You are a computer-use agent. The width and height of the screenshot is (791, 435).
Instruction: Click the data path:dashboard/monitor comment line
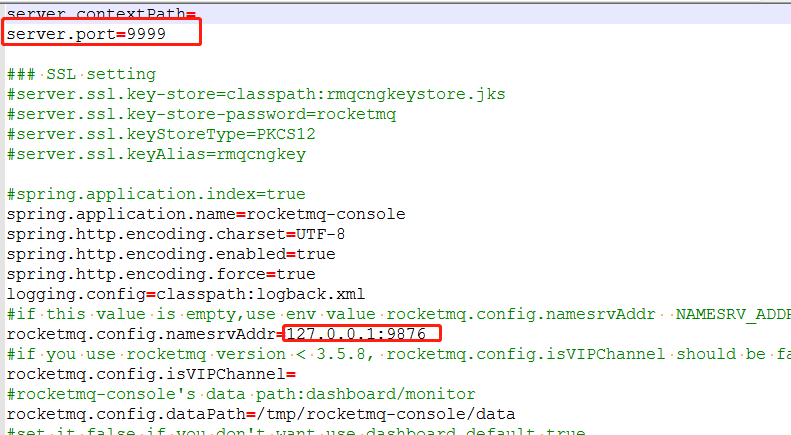tap(241, 394)
